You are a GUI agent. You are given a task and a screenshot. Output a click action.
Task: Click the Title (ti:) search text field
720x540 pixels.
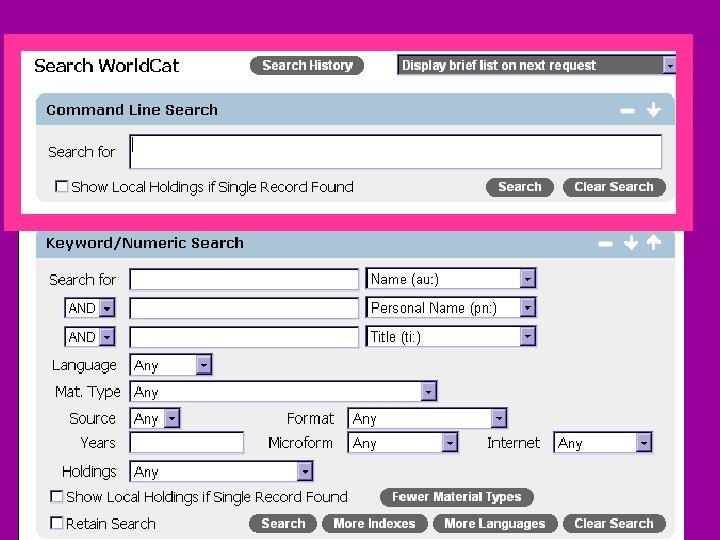(x=244, y=337)
